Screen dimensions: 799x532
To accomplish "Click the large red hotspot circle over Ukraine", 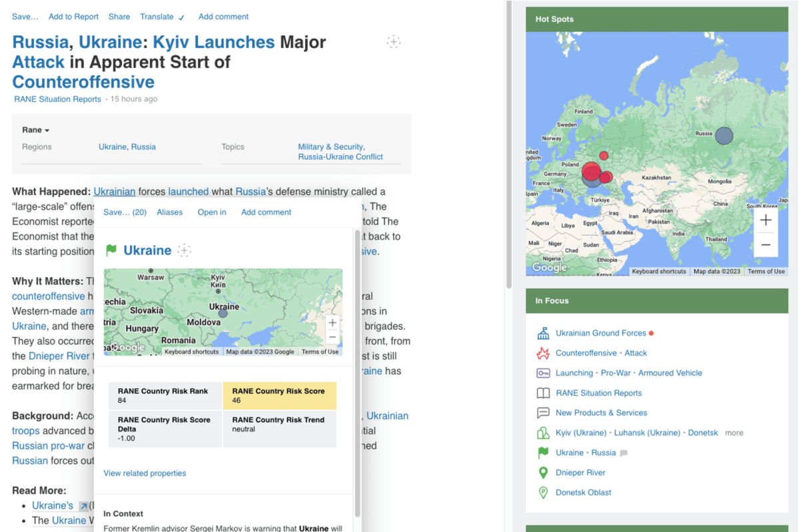I will [591, 172].
